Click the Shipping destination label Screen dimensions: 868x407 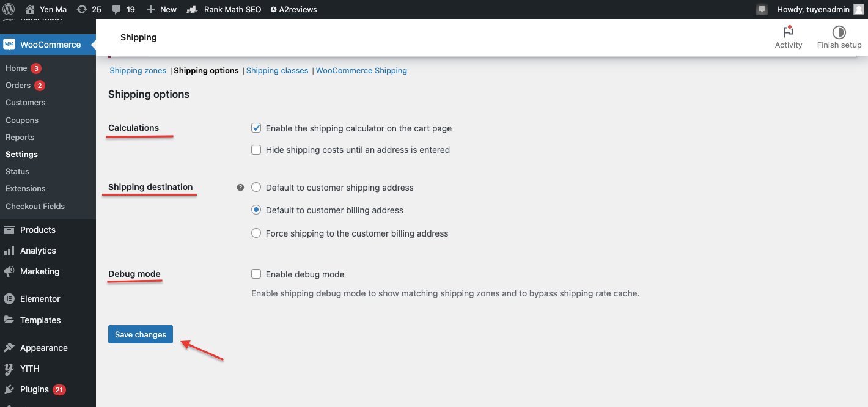[x=150, y=187]
